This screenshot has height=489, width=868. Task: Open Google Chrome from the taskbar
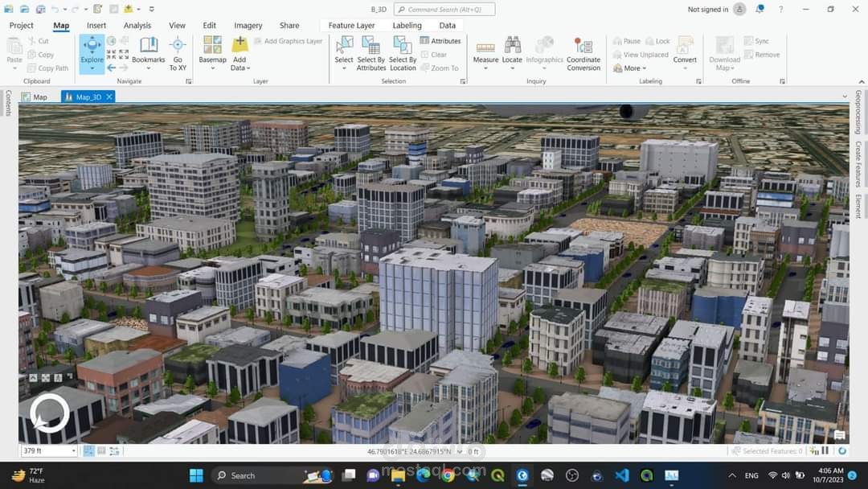tap(448, 475)
